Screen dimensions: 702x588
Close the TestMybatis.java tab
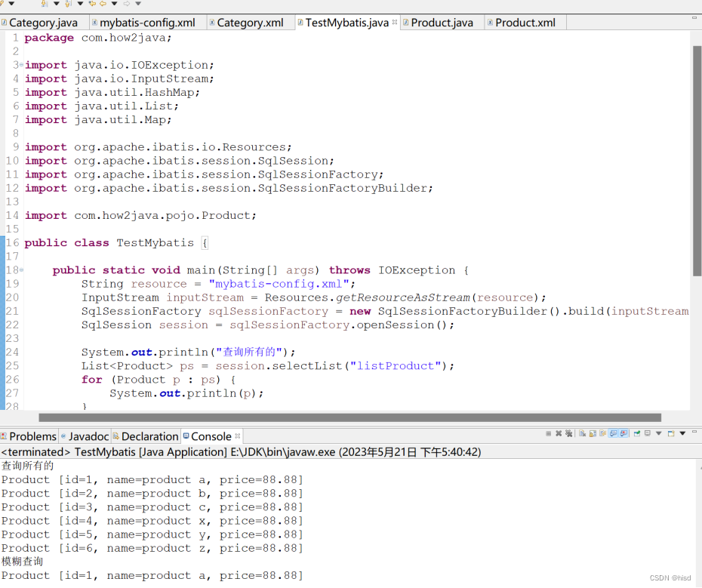click(x=395, y=22)
